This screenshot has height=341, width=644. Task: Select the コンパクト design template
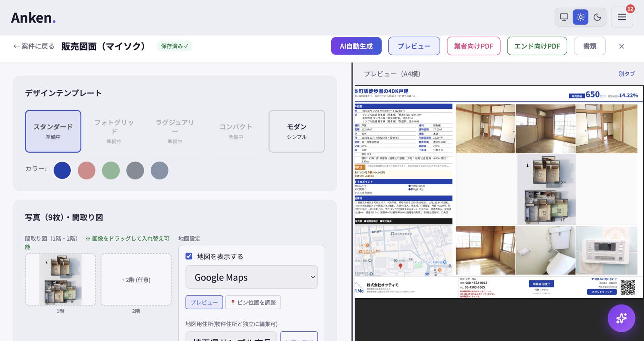pos(235,131)
